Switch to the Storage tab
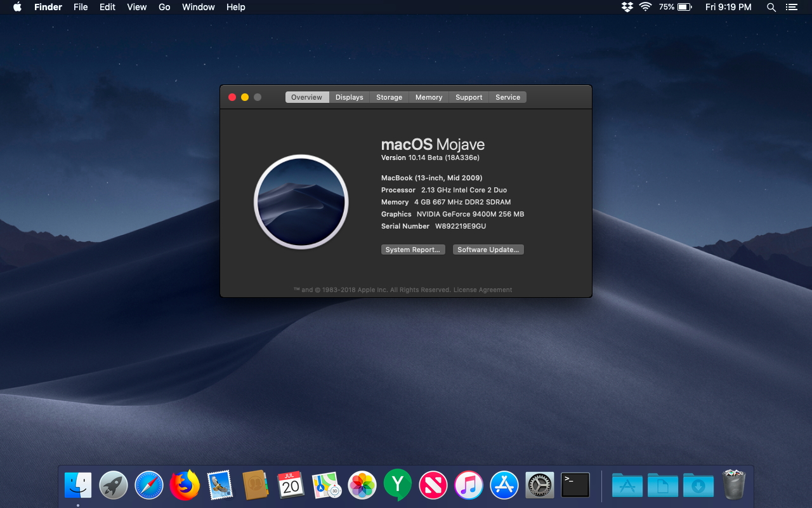 coord(389,97)
